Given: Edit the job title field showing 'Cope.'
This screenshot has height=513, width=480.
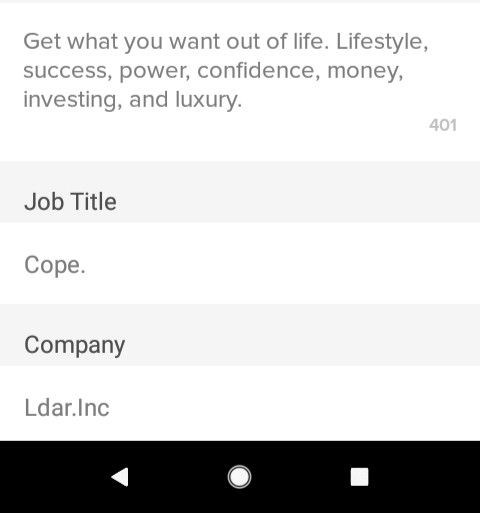Looking at the screenshot, I should (240, 263).
